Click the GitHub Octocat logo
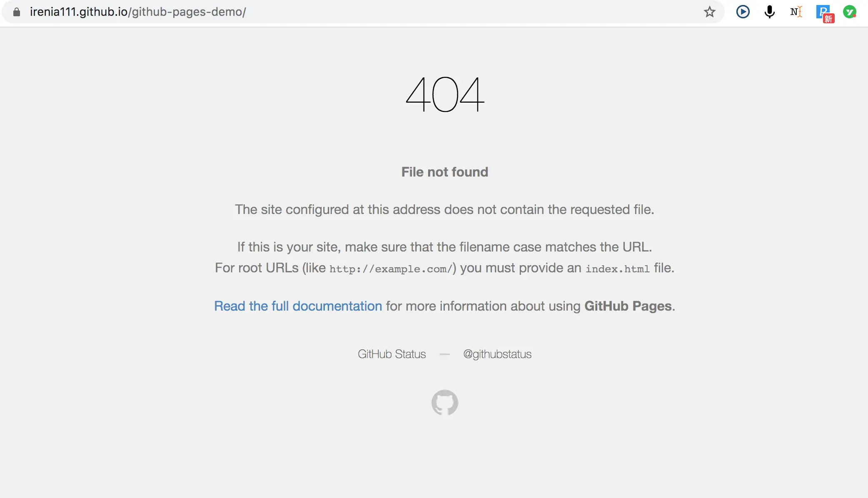 pos(444,402)
